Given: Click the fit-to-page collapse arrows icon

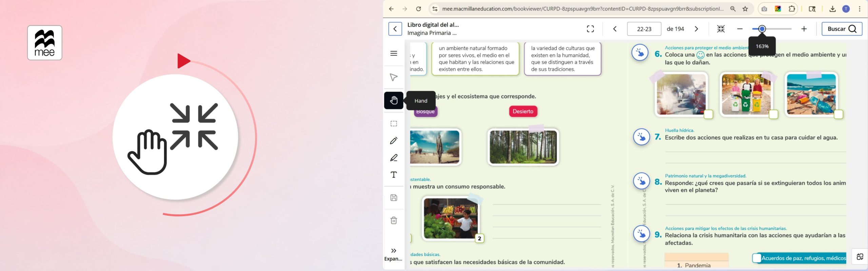Looking at the screenshot, I should pyautogui.click(x=721, y=29).
